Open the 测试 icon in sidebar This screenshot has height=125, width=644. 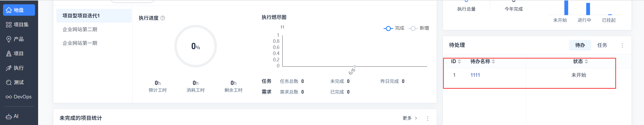pos(9,82)
